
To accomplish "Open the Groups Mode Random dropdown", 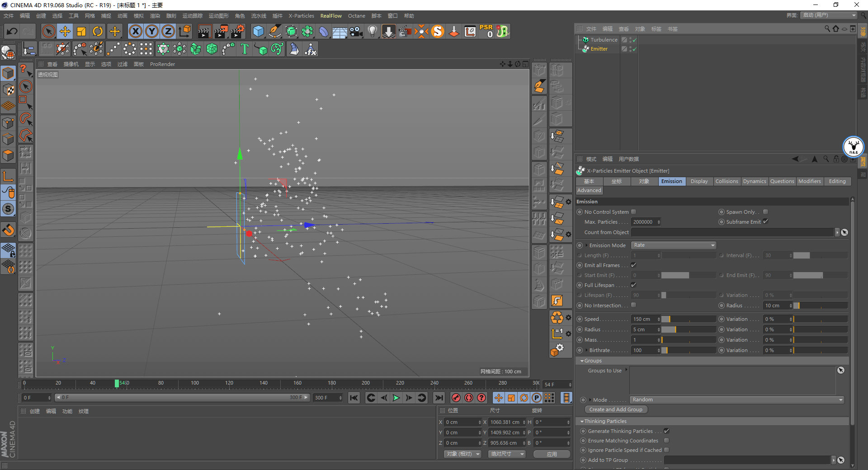I will click(737, 399).
